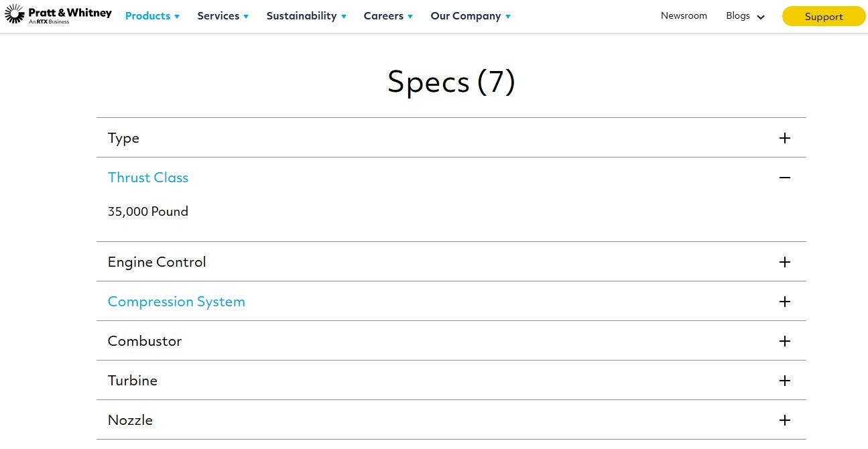Screen dimensions: 868x449
Task: Go to the Newsroom page
Action: (x=684, y=16)
